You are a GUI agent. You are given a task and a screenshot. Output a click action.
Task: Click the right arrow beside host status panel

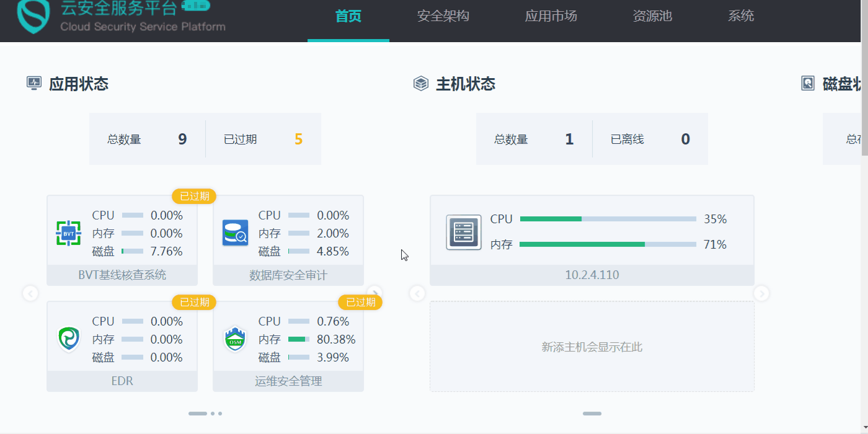(761, 293)
